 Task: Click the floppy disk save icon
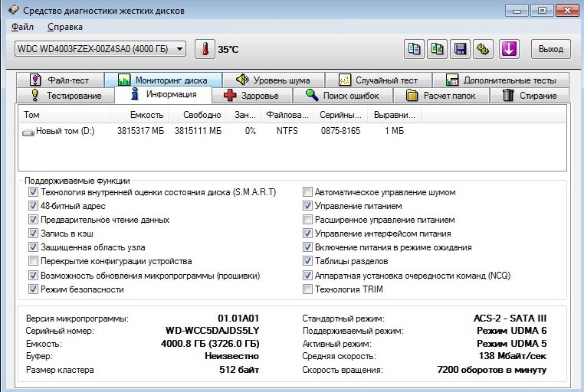461,49
